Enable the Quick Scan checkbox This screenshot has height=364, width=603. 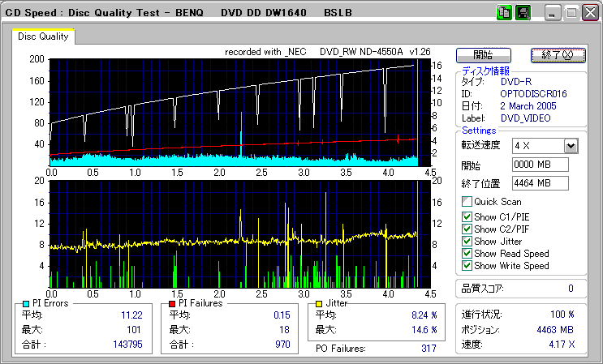pyautogui.click(x=466, y=202)
